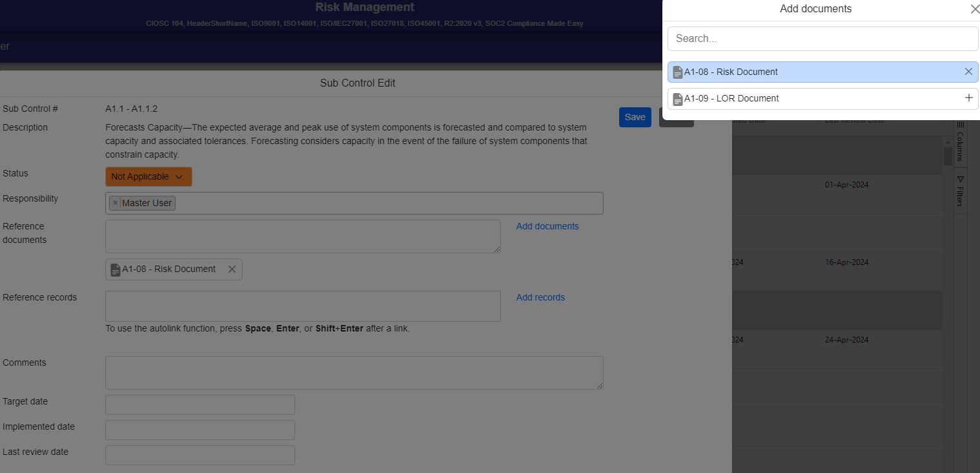Image resolution: width=980 pixels, height=473 pixels.
Task: Click the grid's vertical scrollbar thumb
Action: 948,156
